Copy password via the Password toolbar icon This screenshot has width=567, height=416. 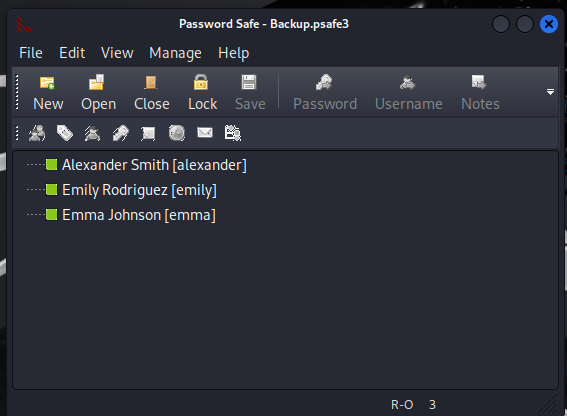tap(324, 82)
